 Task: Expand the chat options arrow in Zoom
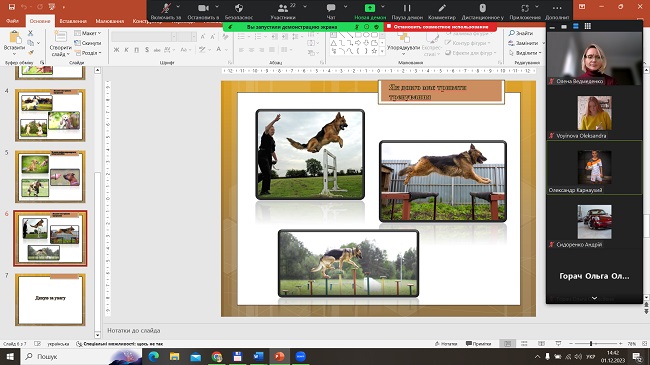click(345, 7)
